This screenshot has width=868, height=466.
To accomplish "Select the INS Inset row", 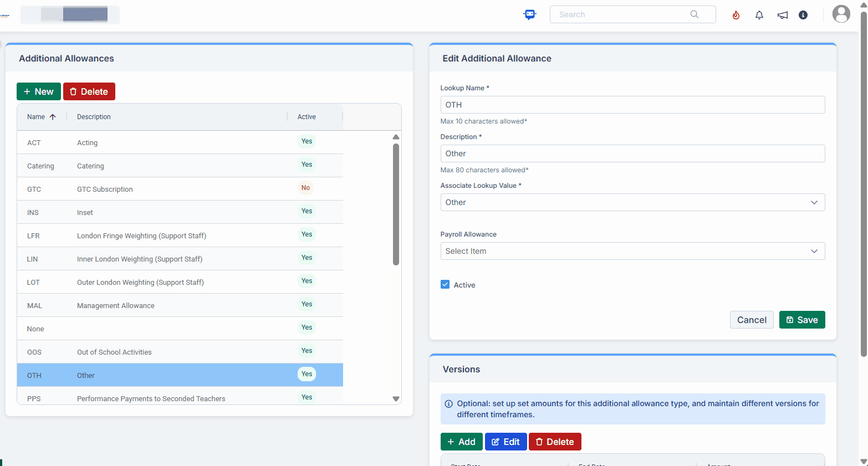I will (x=180, y=212).
